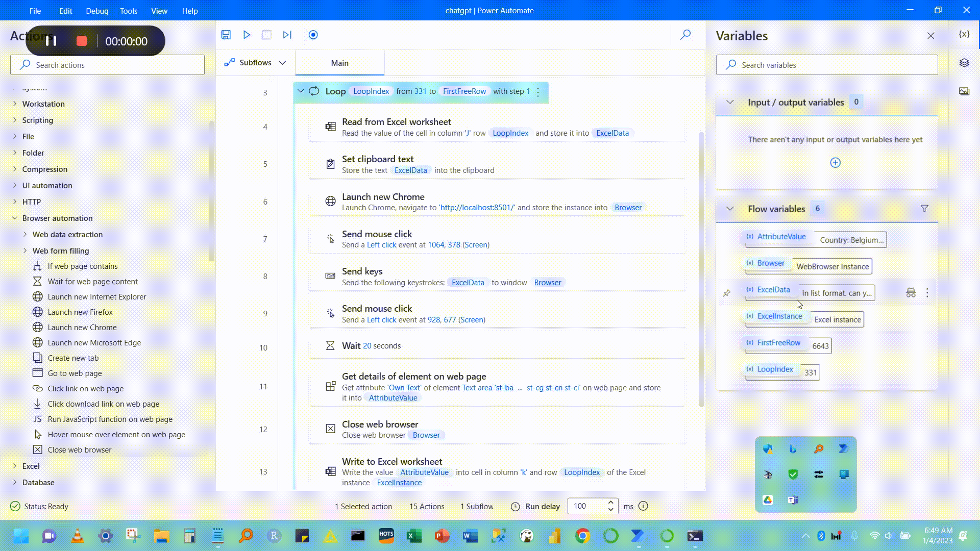This screenshot has width=980, height=551.
Task: Increase run delay with the up arrow
Action: pyautogui.click(x=611, y=502)
